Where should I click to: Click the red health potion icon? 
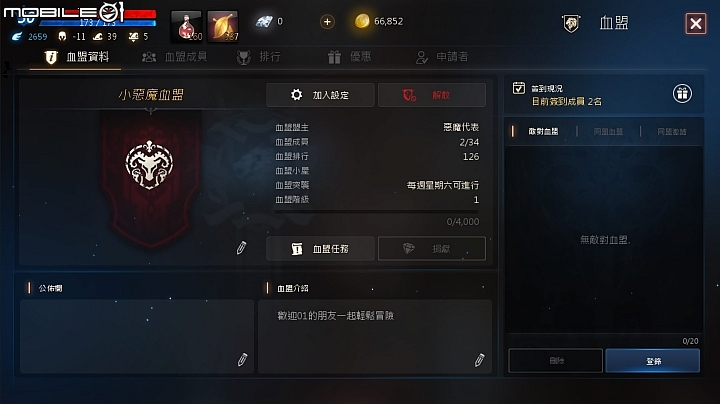pyautogui.click(x=186, y=26)
